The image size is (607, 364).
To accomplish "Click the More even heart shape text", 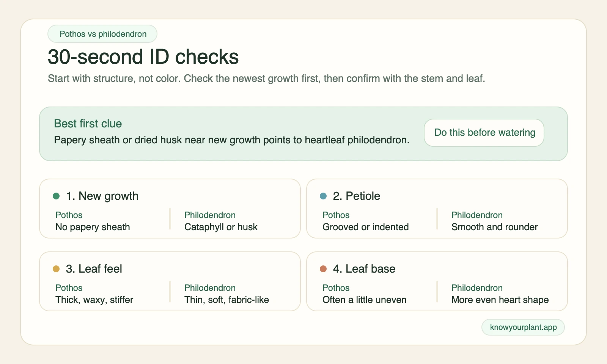I will click(500, 300).
